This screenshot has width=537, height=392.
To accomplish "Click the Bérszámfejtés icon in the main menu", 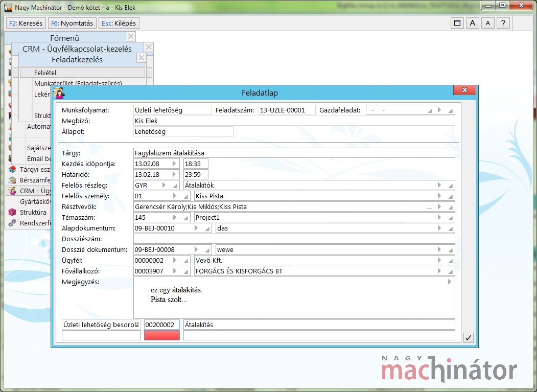I will click(12, 180).
